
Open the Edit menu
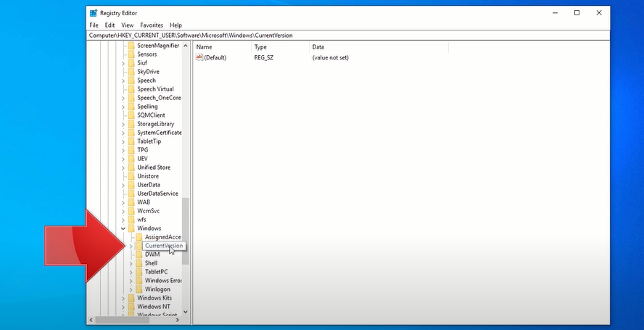pos(110,25)
